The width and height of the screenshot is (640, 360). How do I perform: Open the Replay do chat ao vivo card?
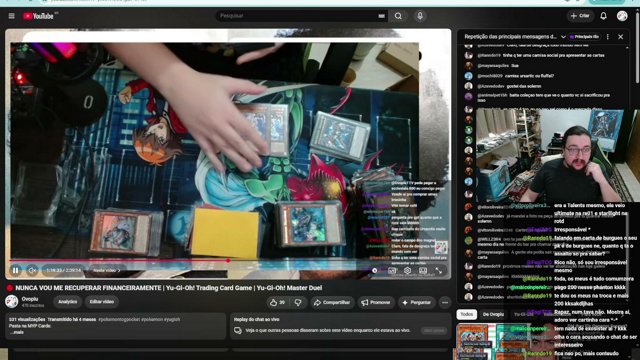(341, 326)
